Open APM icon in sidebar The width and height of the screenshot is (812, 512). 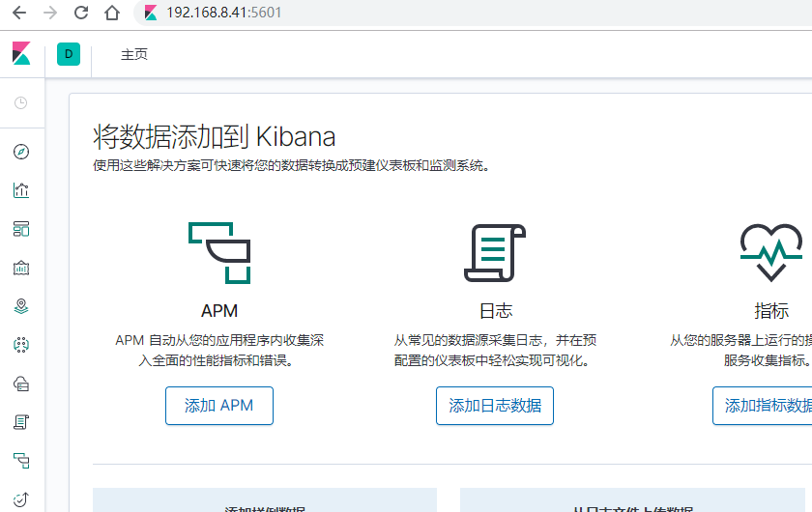click(21, 461)
